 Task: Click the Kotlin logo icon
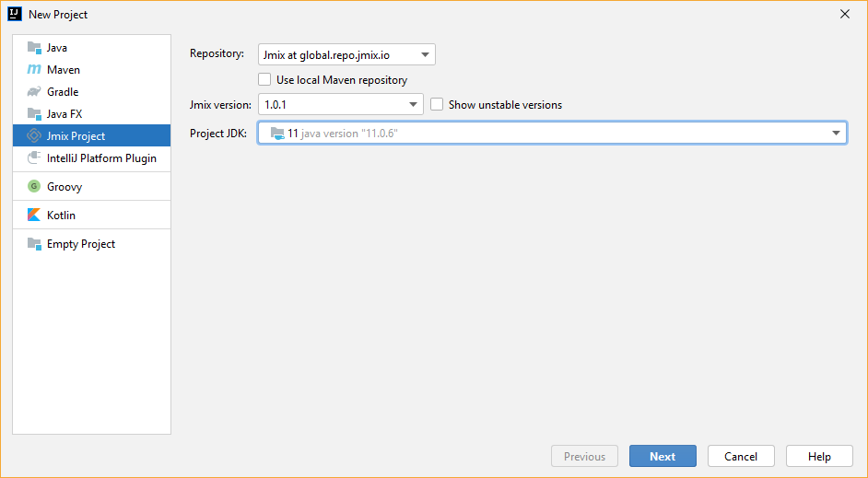coord(34,215)
